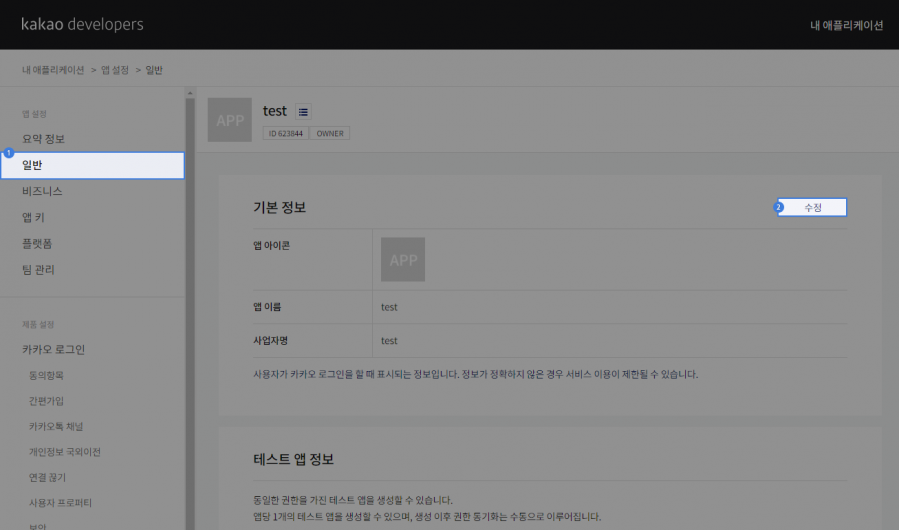899x530 pixels.
Task: Click the 수정 button
Action: [812, 207]
